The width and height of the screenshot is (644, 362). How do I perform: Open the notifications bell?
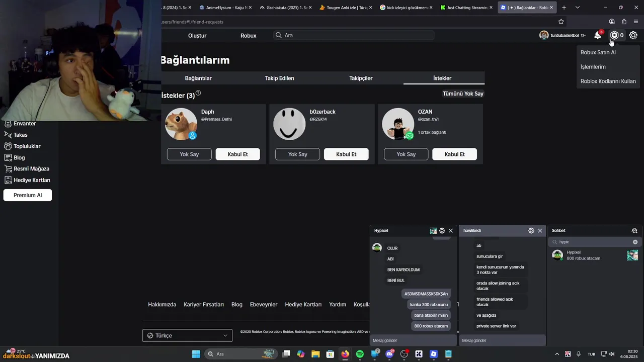pyautogui.click(x=598, y=35)
